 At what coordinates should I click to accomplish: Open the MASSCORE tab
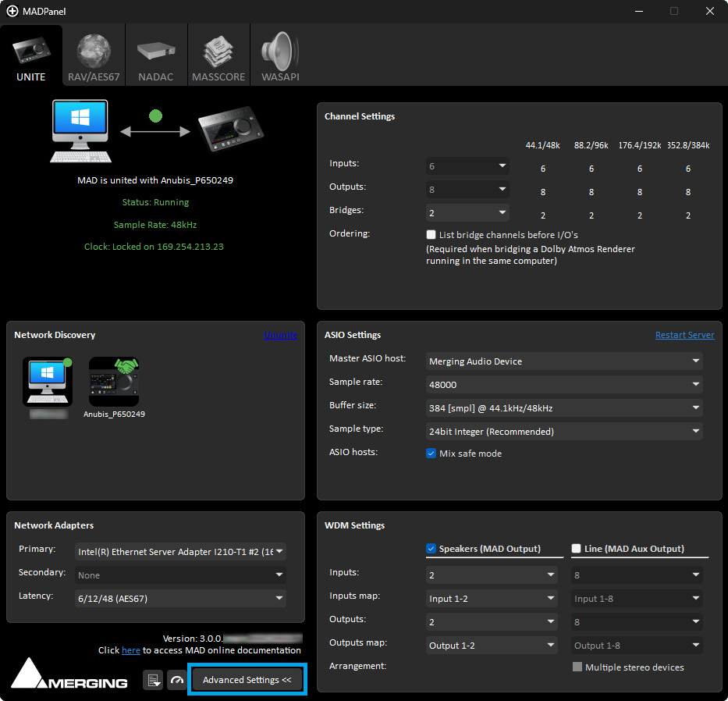pyautogui.click(x=218, y=55)
